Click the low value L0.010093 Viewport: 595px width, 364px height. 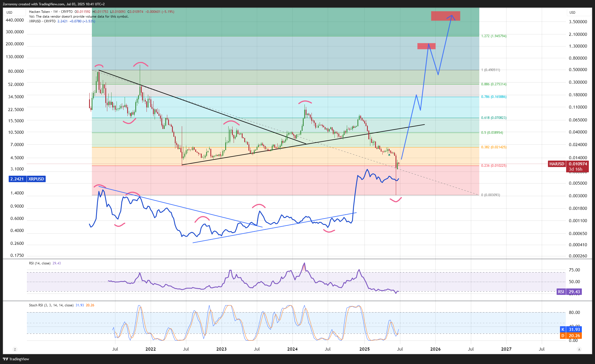(118, 12)
